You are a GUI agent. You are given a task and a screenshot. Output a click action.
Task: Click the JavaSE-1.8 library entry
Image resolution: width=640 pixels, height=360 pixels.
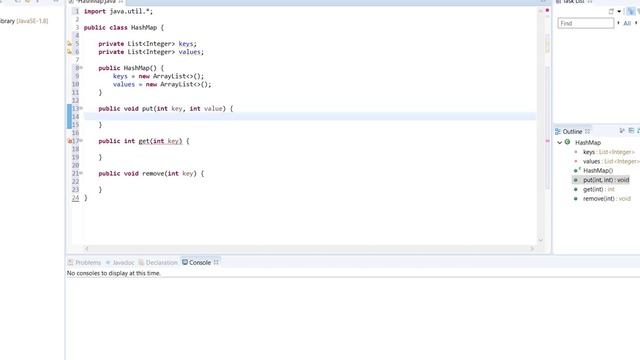pyautogui.click(x=24, y=21)
